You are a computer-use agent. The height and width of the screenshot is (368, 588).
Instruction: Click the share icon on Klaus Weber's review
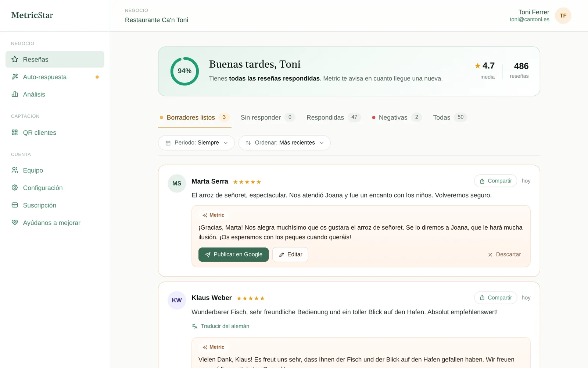pos(482,298)
